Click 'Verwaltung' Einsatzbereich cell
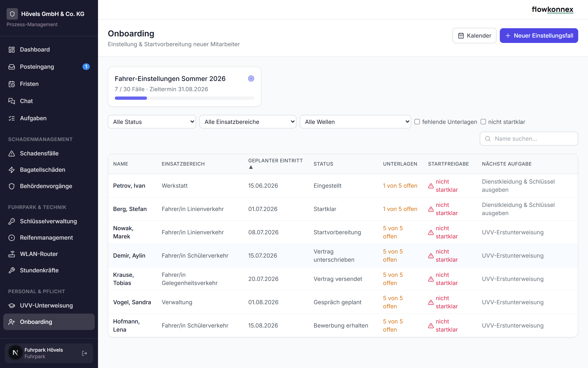Image resolution: width=588 pixels, height=368 pixels. 177,302
